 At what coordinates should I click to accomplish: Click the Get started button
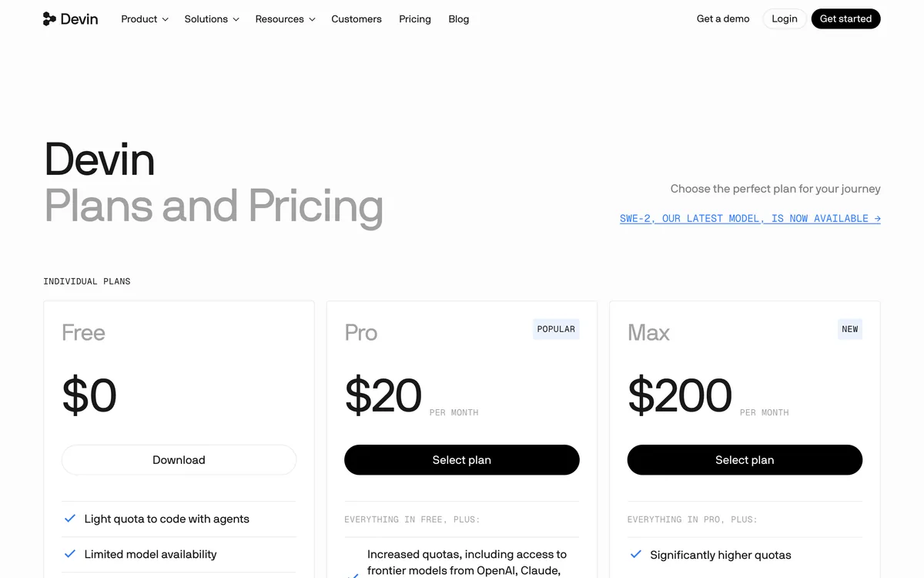[845, 19]
